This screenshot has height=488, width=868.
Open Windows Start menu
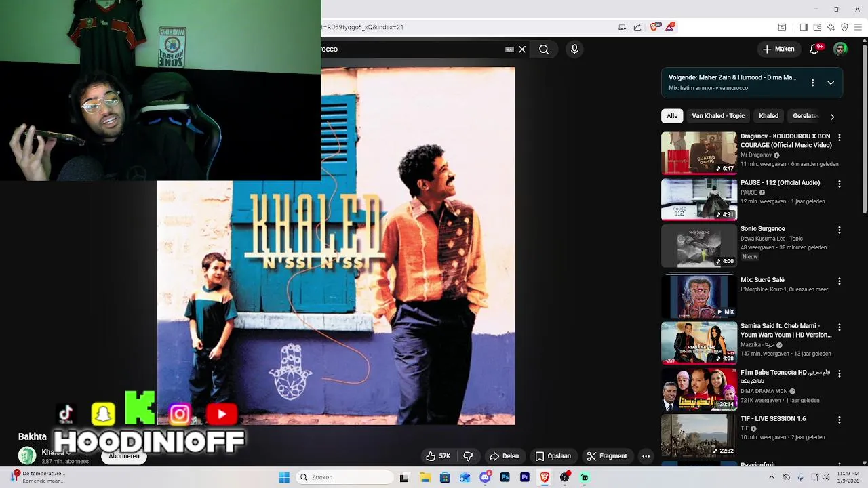[x=284, y=477]
